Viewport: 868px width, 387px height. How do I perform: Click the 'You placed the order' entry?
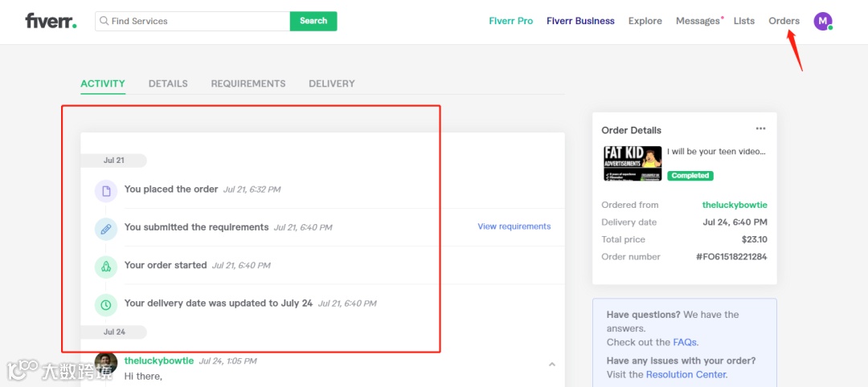(x=171, y=189)
